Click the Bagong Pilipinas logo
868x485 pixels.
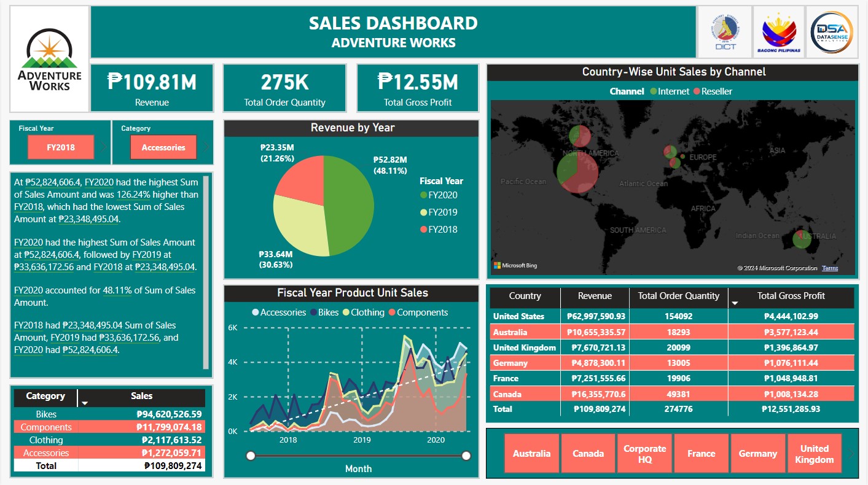click(778, 32)
